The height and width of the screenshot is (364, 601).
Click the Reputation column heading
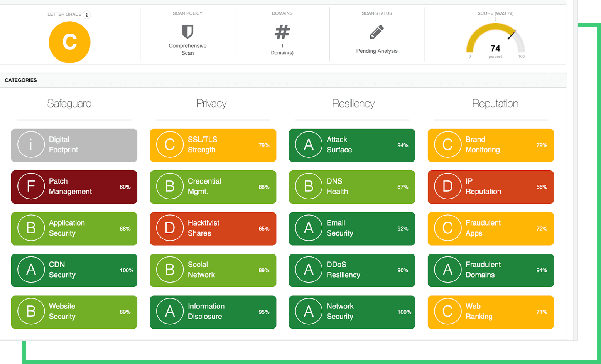click(495, 103)
